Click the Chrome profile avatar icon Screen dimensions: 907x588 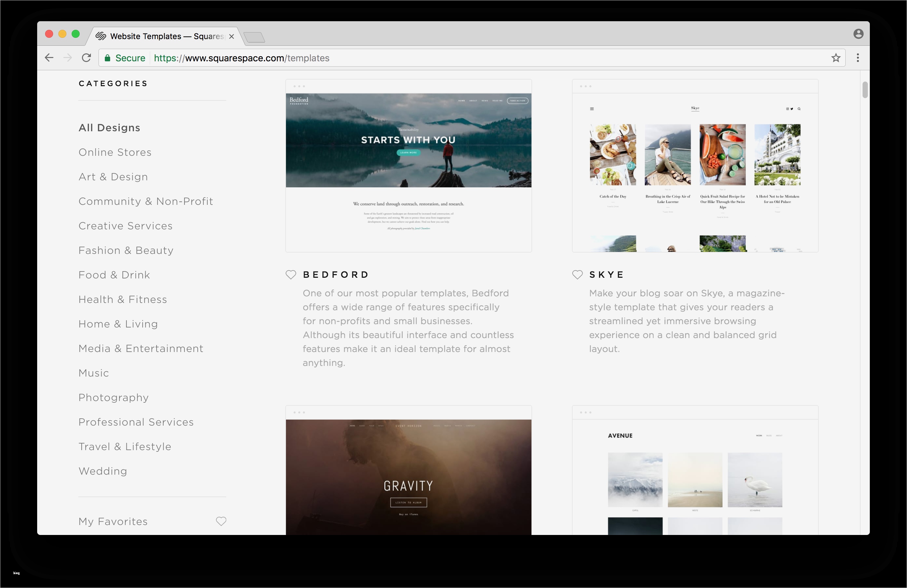858,34
